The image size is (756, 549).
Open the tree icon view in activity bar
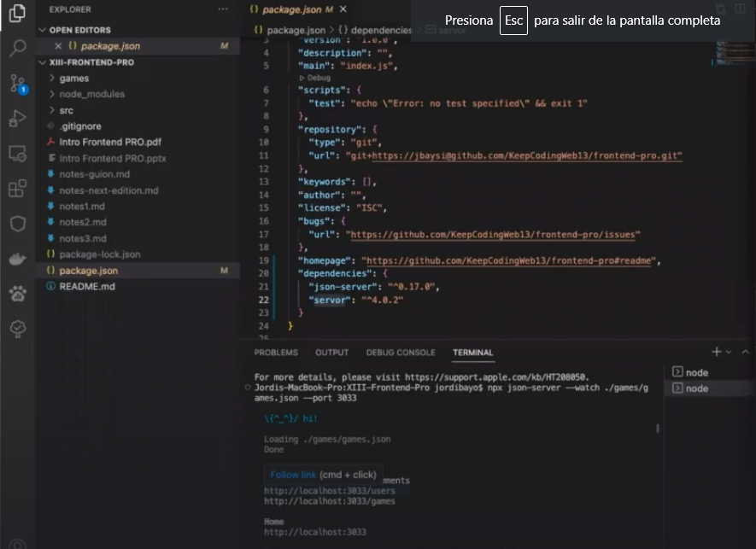pos(17,329)
